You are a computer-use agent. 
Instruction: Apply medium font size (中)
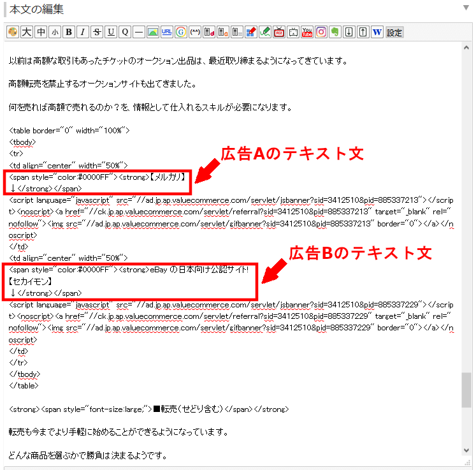41,32
